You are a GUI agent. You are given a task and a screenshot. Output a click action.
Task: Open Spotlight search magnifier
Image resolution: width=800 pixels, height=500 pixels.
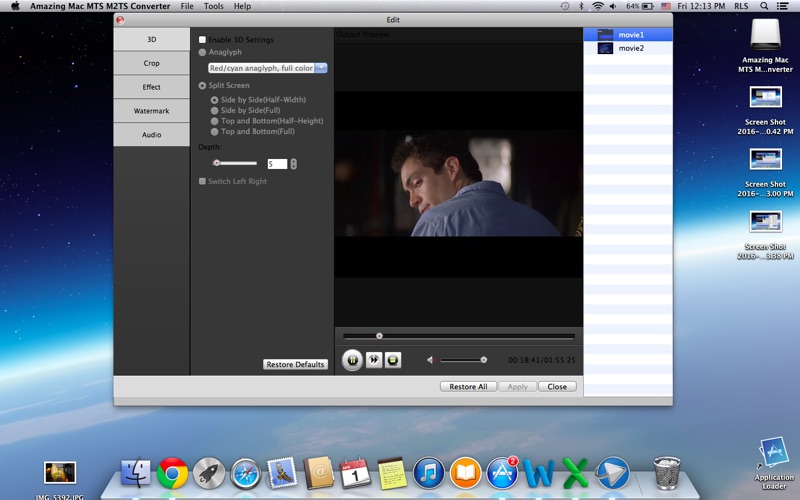764,6
